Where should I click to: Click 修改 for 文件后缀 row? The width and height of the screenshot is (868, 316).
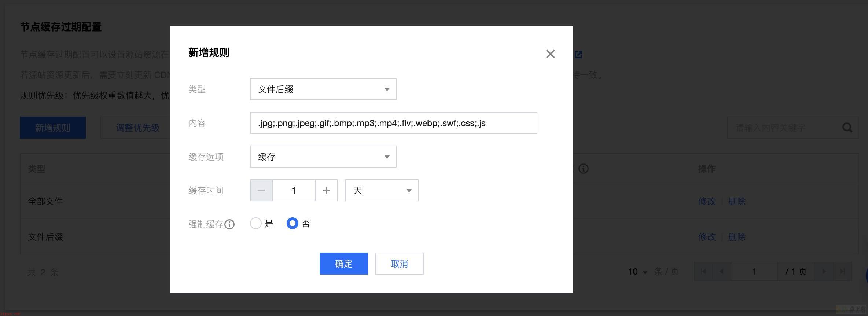pos(707,237)
